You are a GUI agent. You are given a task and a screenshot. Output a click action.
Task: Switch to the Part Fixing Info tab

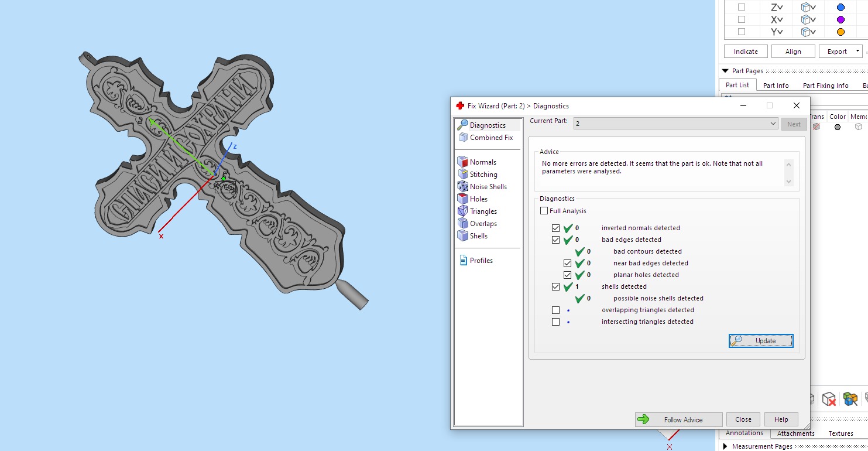[x=826, y=86]
